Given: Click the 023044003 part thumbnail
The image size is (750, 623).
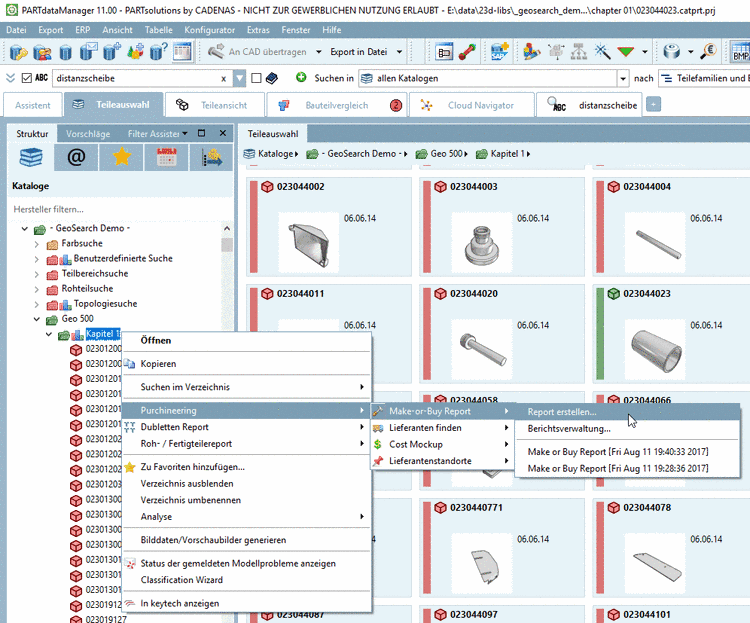Looking at the screenshot, I should click(x=482, y=245).
